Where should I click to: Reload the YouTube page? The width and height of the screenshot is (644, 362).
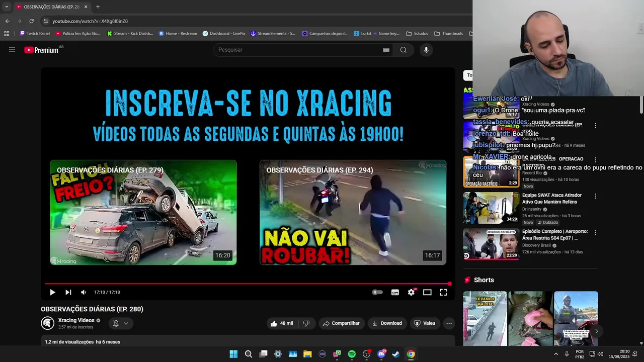(31, 21)
